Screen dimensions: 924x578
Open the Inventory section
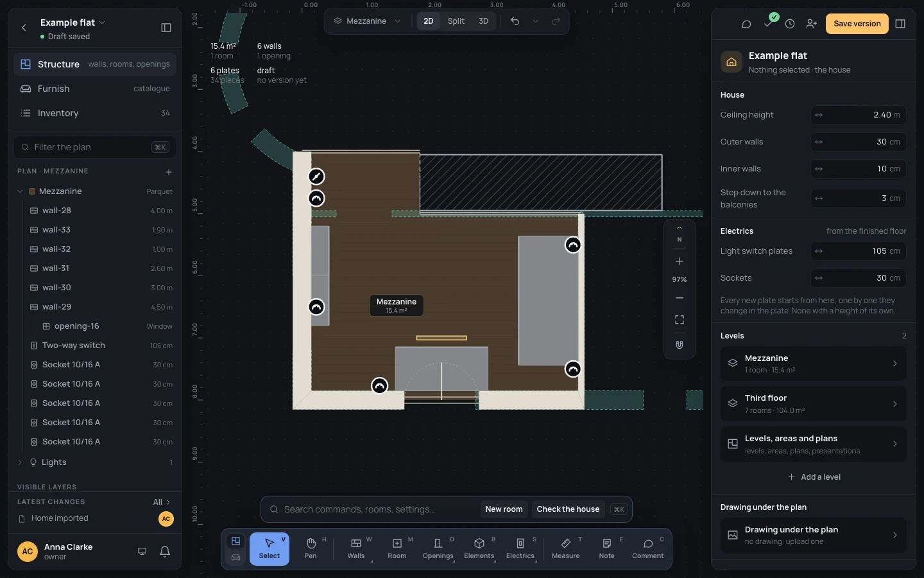[95, 113]
